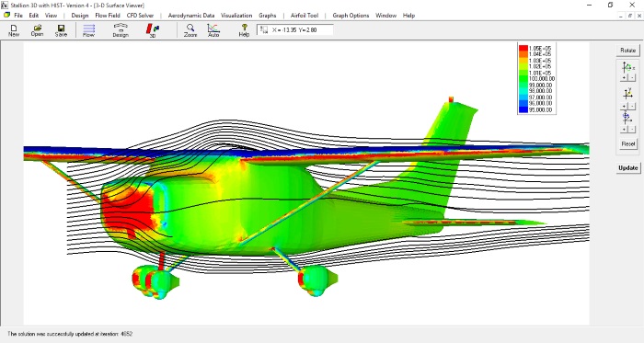Decrease Z-axis rotation with minus button
644x343 pixels.
pos(632,130)
